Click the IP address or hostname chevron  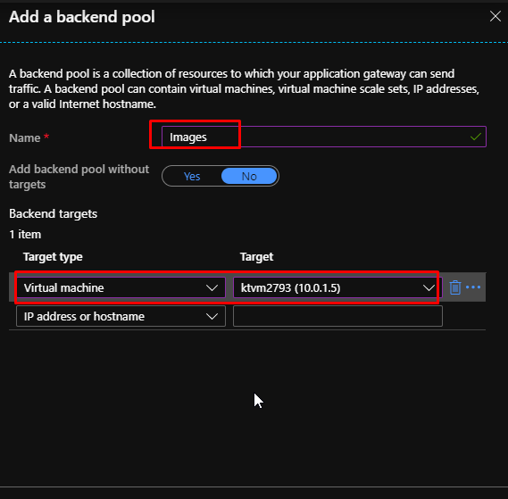click(212, 316)
